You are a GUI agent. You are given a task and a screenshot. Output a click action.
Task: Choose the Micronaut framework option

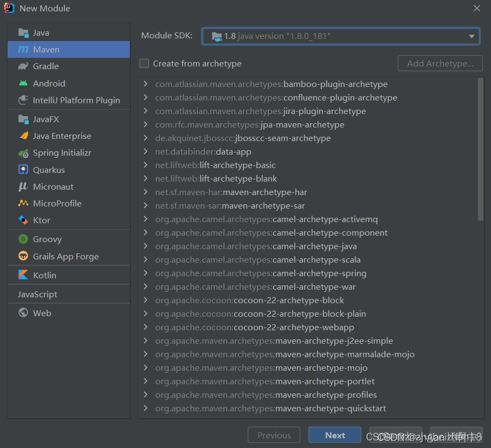click(52, 186)
